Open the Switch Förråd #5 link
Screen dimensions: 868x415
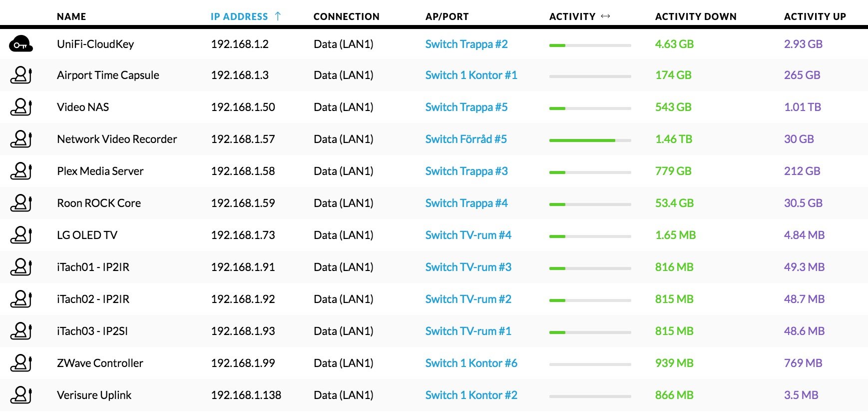click(466, 139)
